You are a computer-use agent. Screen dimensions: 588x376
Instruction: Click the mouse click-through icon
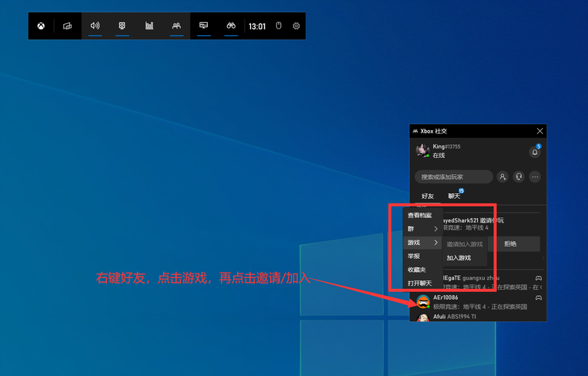pyautogui.click(x=279, y=25)
